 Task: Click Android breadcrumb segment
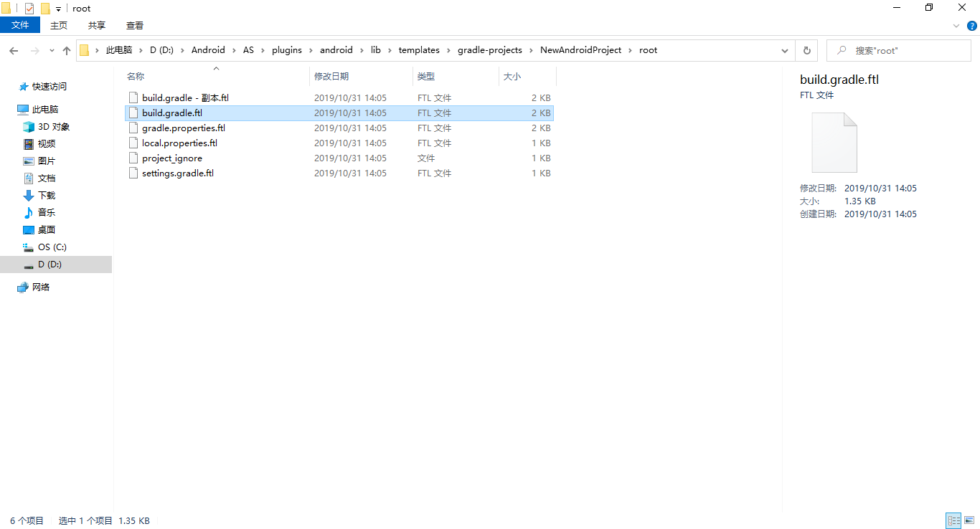click(208, 50)
